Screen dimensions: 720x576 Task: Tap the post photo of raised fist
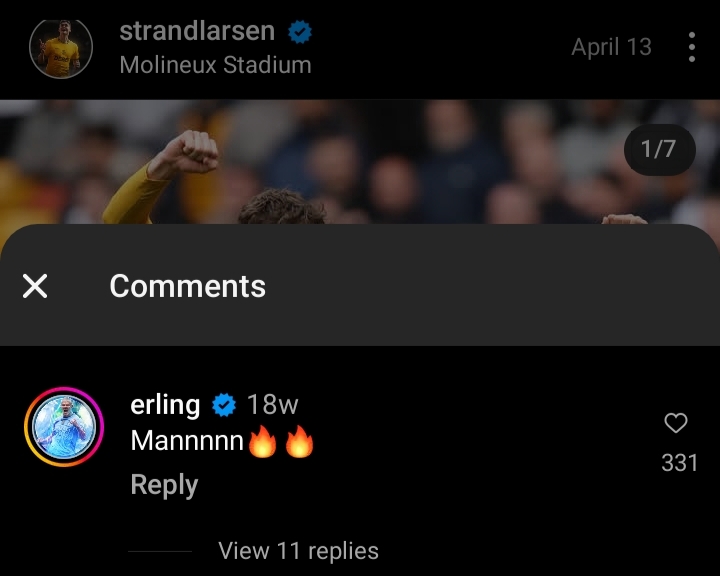point(360,162)
